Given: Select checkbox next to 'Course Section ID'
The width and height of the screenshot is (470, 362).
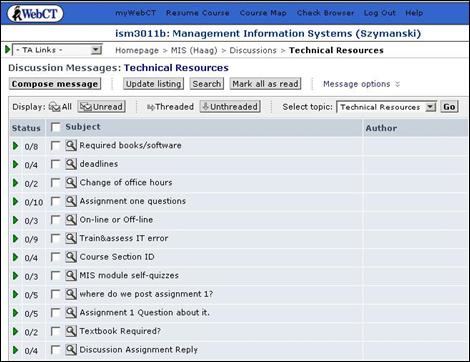Looking at the screenshot, I should click(55, 257).
